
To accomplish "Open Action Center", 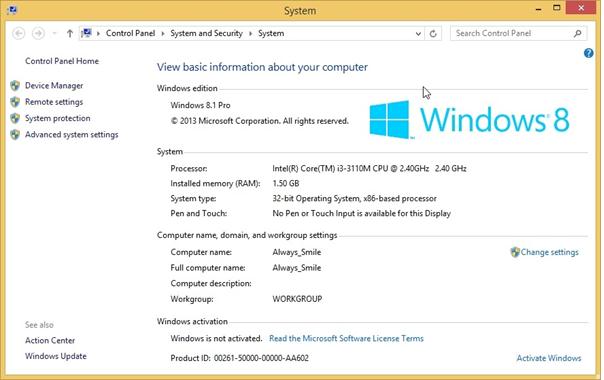I will 50,340.
